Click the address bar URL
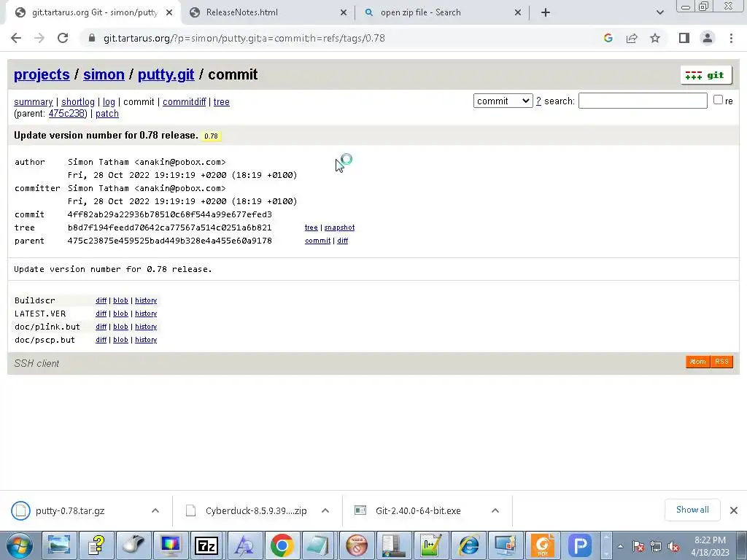Viewport: 747px width, 560px height. 244,38
